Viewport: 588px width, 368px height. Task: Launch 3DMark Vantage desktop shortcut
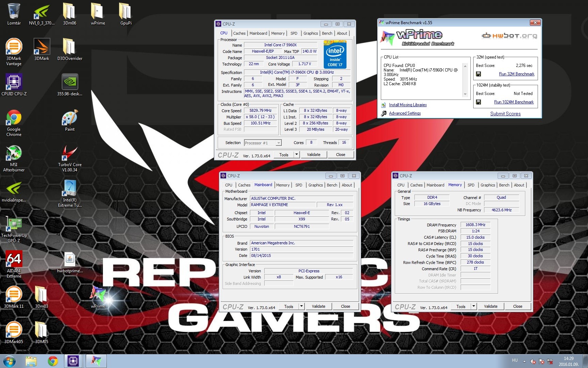[14, 52]
